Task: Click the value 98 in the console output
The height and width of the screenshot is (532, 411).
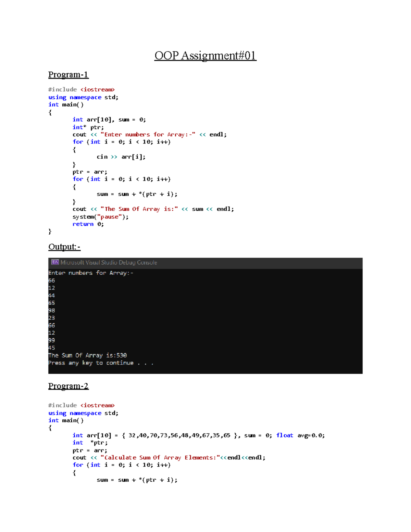Action: pos(51,310)
